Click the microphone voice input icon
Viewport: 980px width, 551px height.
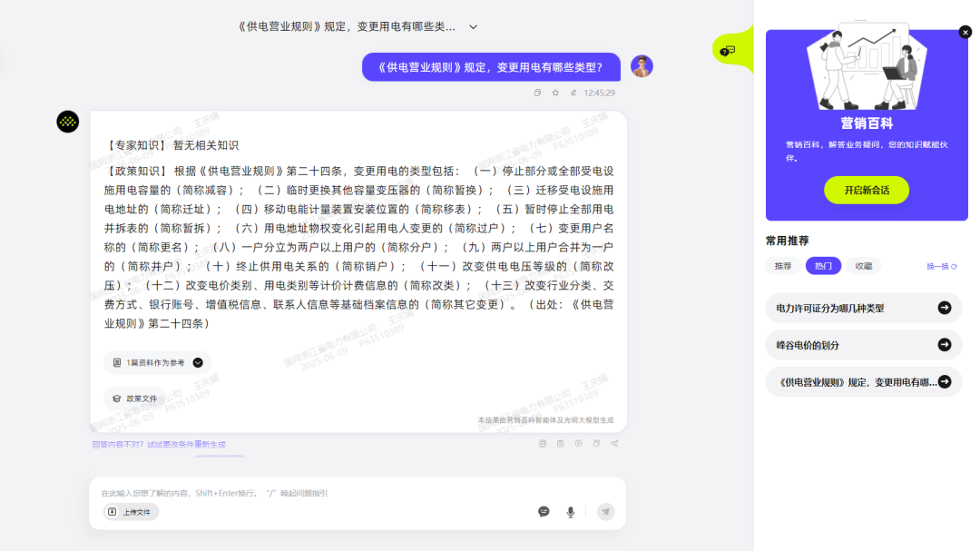(x=571, y=512)
